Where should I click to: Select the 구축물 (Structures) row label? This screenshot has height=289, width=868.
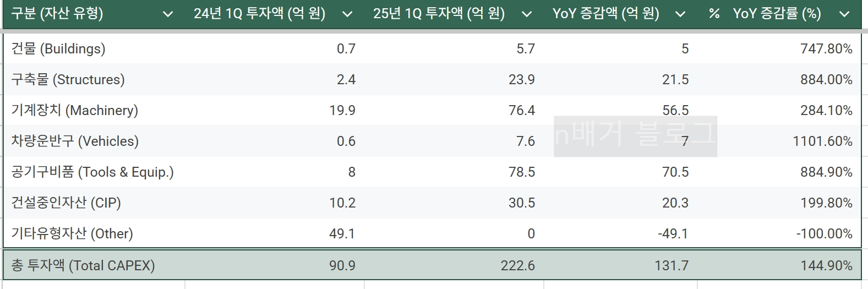pyautogui.click(x=68, y=79)
